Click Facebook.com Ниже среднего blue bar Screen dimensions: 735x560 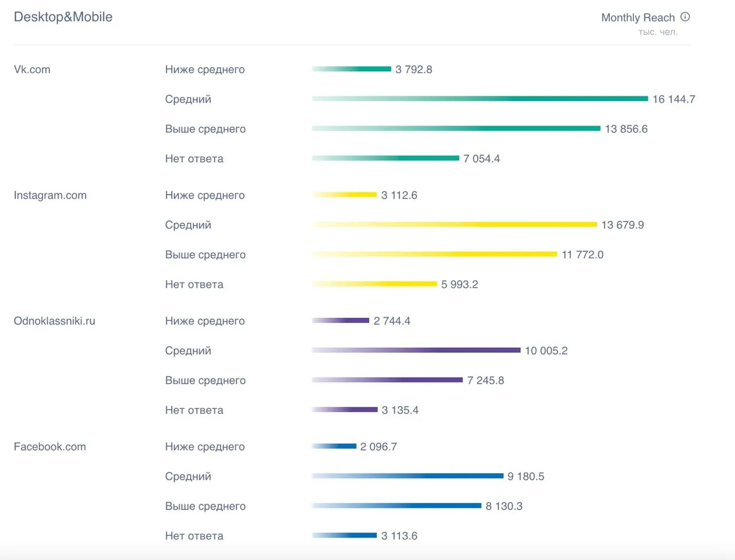(334, 446)
